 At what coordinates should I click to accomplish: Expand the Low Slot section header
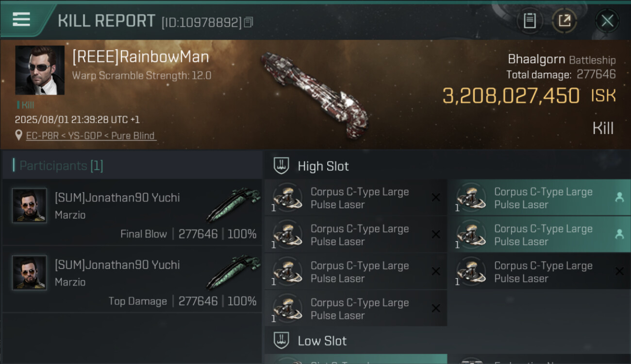point(322,341)
